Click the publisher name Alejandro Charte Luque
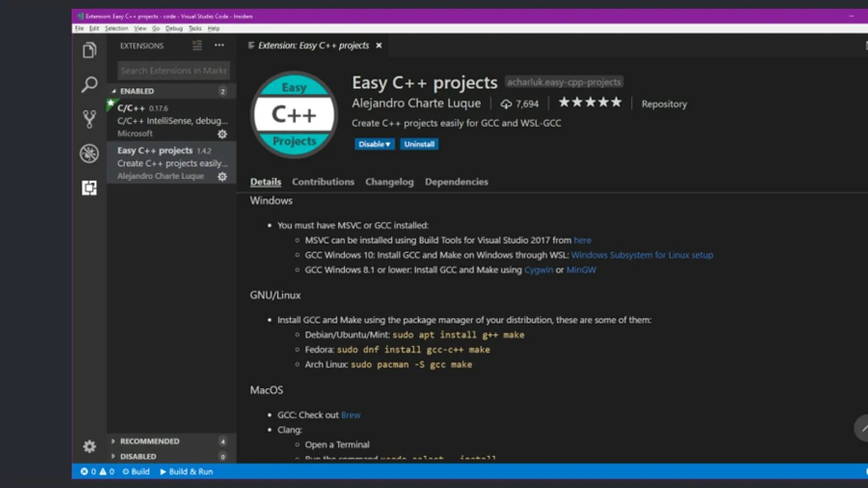The width and height of the screenshot is (868, 488). [416, 104]
